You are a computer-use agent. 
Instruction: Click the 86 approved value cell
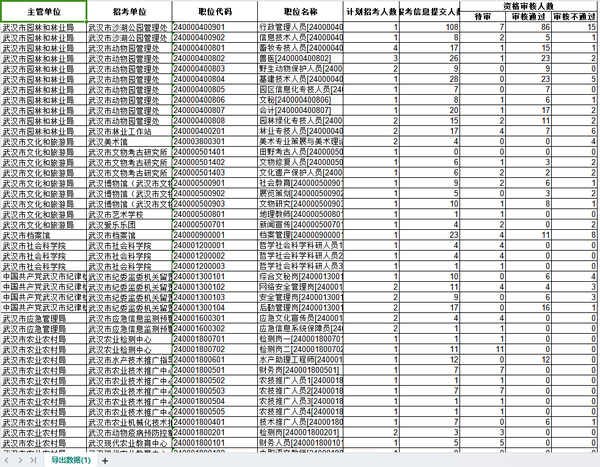(x=528, y=27)
